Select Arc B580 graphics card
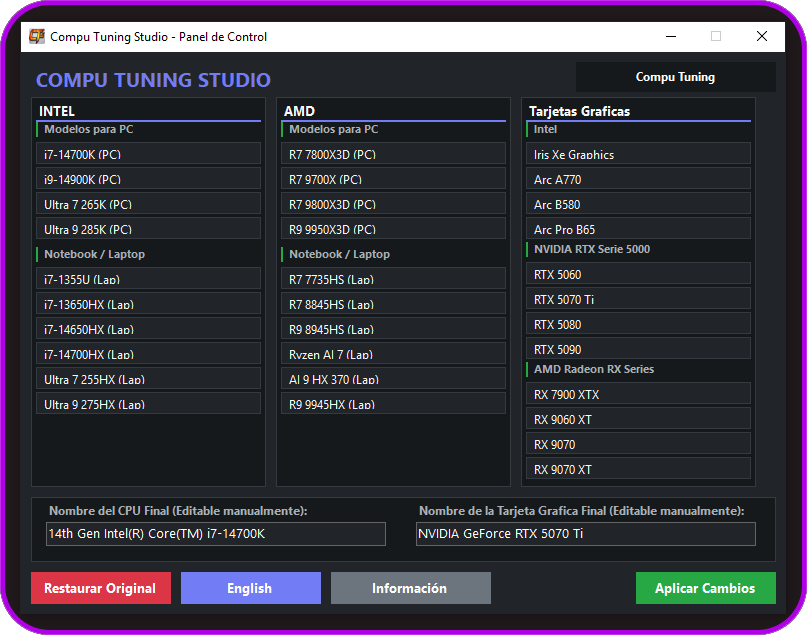 [x=638, y=203]
